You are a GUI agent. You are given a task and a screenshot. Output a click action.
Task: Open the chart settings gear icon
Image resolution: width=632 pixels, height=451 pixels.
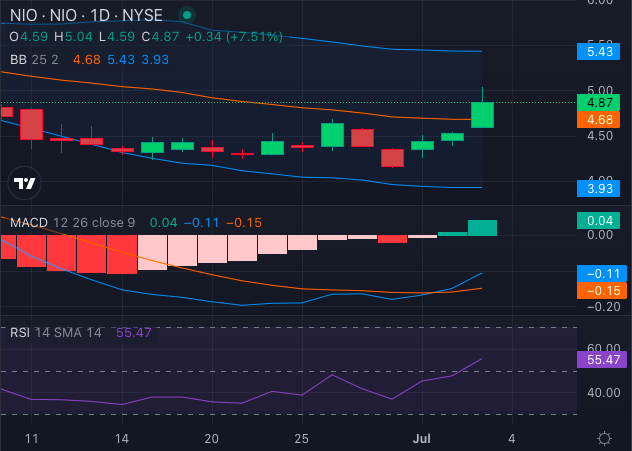(604, 438)
